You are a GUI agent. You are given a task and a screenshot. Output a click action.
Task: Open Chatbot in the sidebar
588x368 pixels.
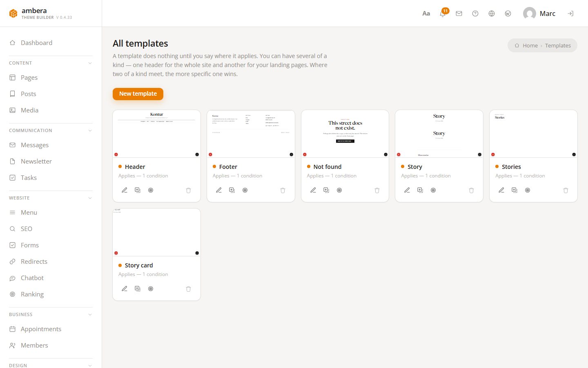[x=51, y=278]
